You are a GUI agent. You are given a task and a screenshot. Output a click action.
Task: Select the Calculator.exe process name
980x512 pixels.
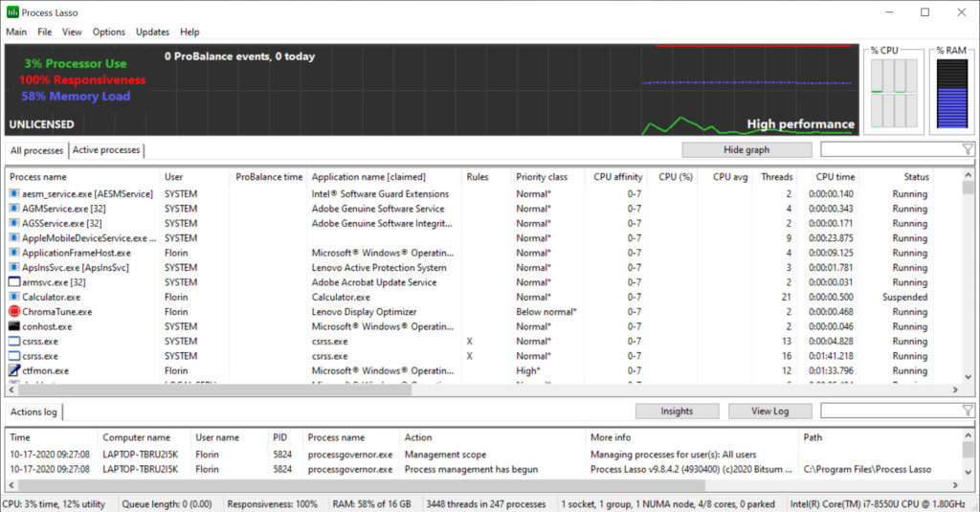[x=52, y=297]
